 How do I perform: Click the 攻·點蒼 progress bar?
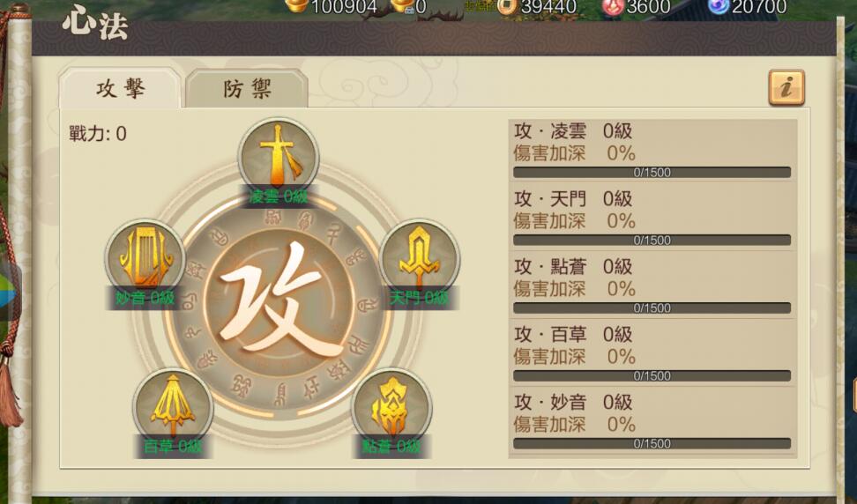coord(652,308)
